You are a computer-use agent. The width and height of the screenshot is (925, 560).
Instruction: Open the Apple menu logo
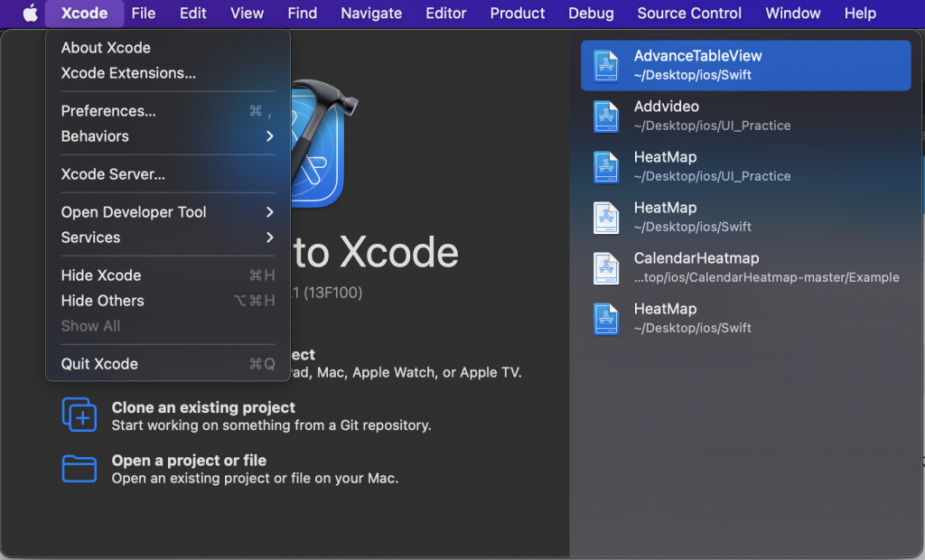(30, 13)
